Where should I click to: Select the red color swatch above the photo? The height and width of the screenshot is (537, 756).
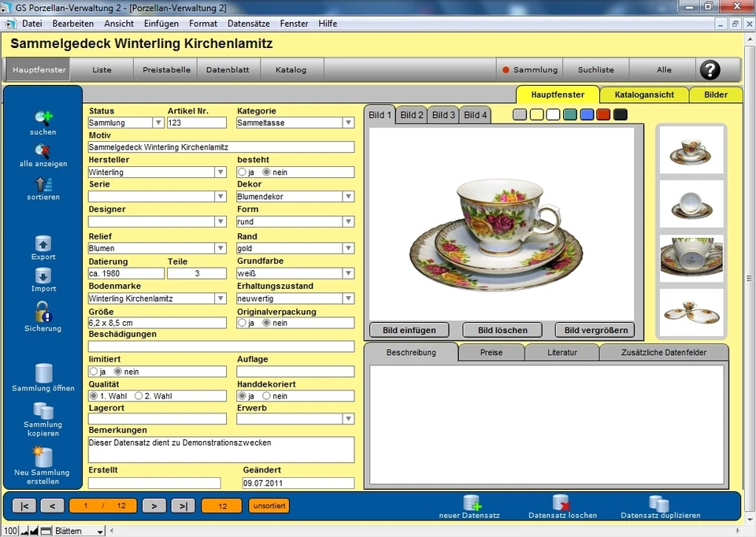click(603, 115)
